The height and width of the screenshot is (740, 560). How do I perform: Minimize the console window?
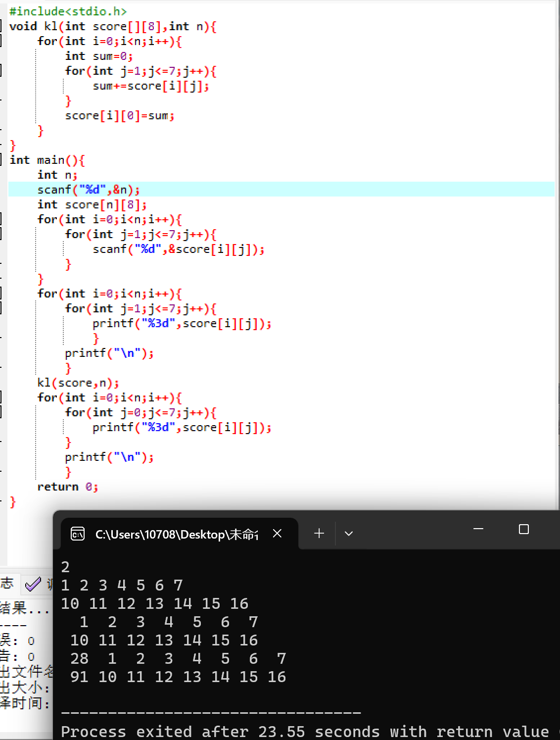(478, 529)
